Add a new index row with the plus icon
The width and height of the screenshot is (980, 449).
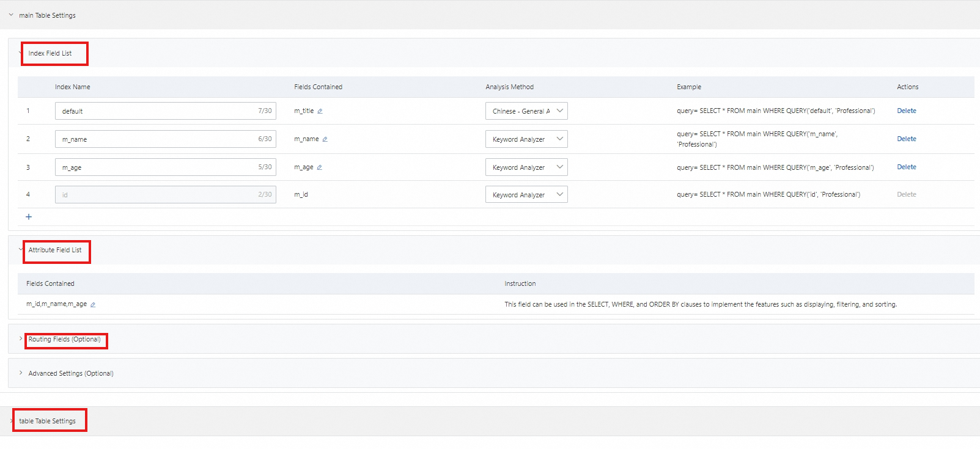tap(29, 217)
